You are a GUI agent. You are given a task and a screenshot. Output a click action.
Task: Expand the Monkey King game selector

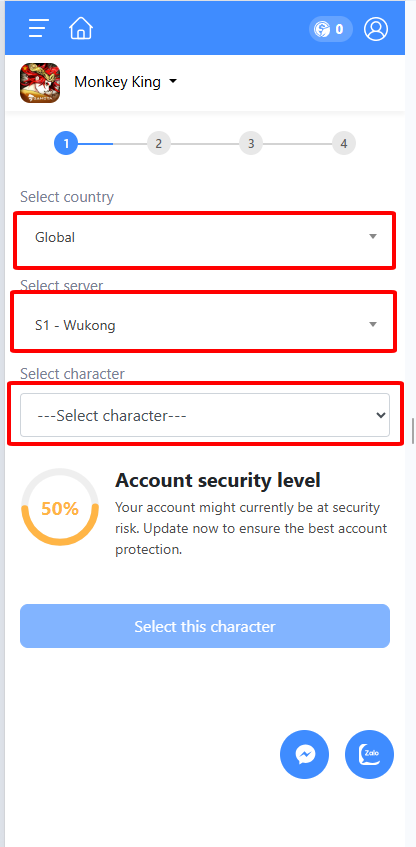click(x=125, y=82)
